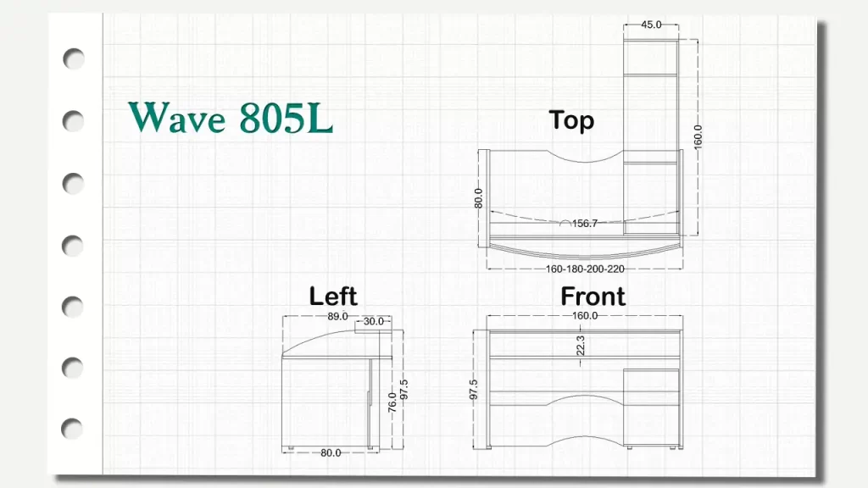Viewport: 868px width, 488px height.
Task: Click the 45.0 dimension label
Action: pyautogui.click(x=651, y=25)
